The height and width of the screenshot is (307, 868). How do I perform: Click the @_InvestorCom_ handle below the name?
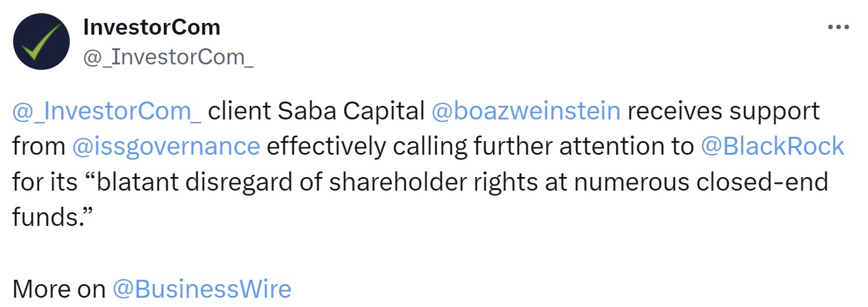point(168,57)
